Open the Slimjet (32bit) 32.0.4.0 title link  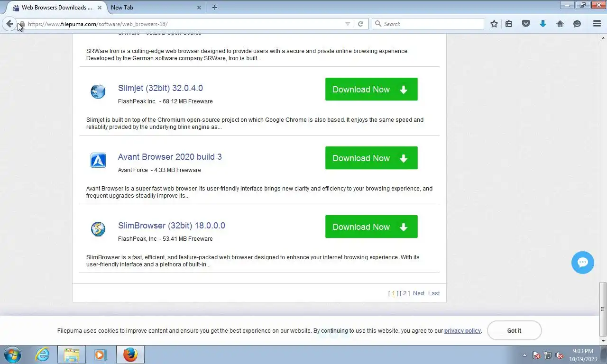coord(160,88)
